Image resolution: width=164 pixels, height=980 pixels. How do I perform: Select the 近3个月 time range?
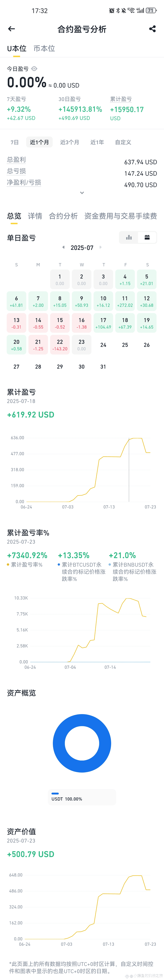click(x=70, y=142)
